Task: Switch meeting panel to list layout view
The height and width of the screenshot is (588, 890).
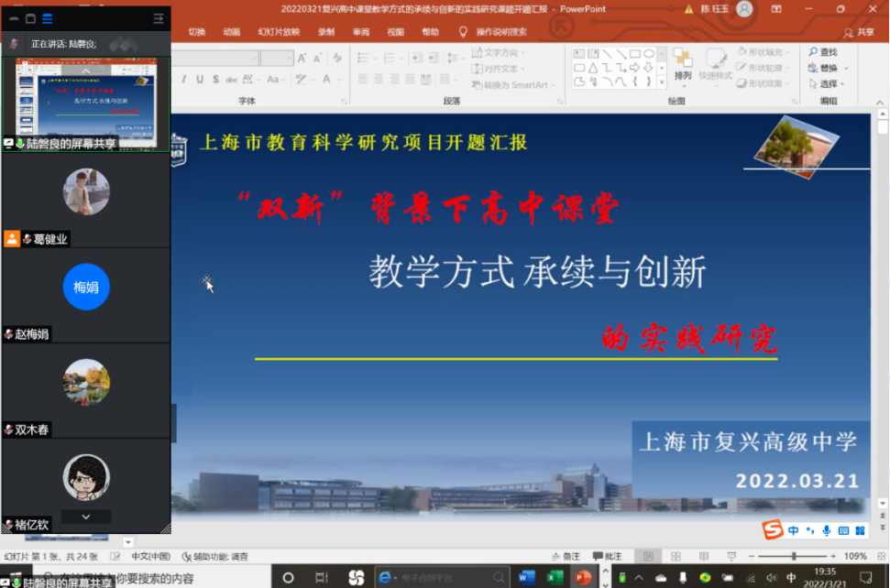Action: 48,18
